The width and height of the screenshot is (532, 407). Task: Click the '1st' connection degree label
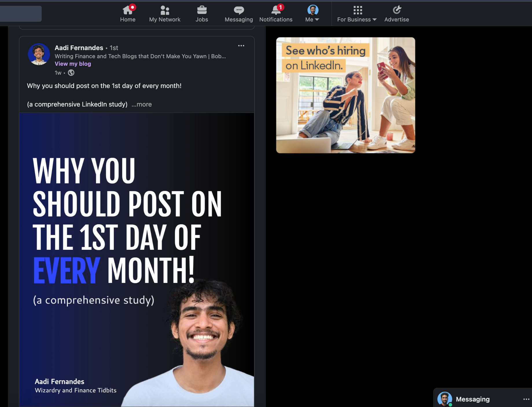click(114, 48)
